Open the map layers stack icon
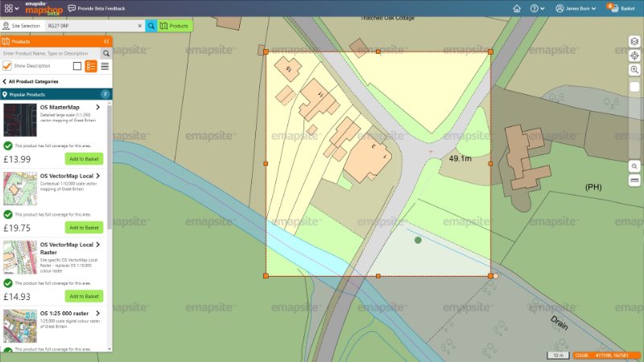The height and width of the screenshot is (362, 644). coord(634,42)
